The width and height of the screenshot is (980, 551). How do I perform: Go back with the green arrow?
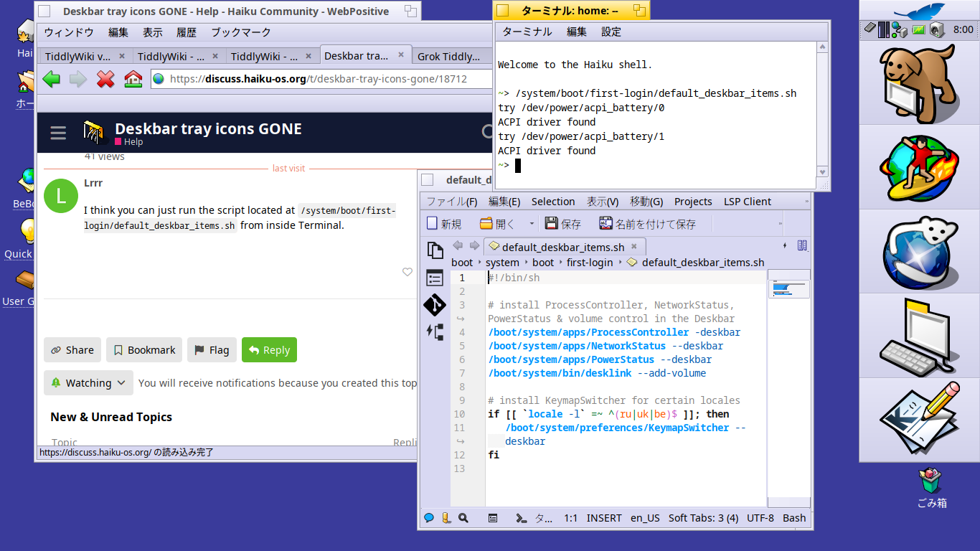(x=51, y=79)
